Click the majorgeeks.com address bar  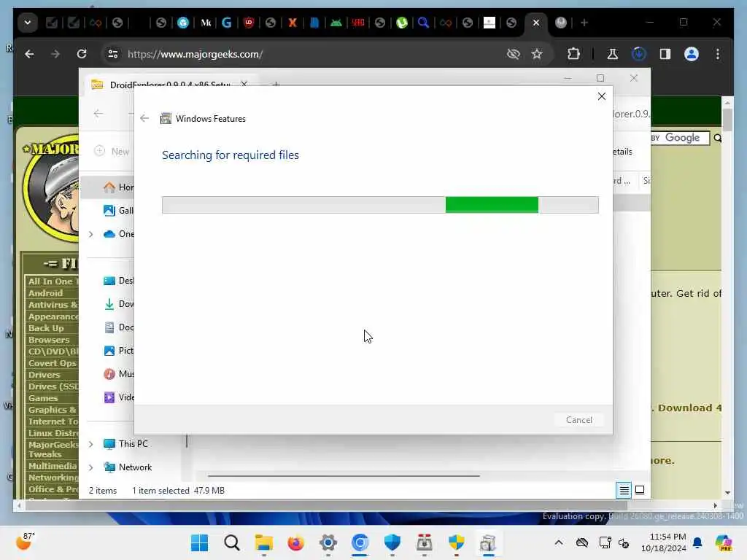tap(309, 54)
